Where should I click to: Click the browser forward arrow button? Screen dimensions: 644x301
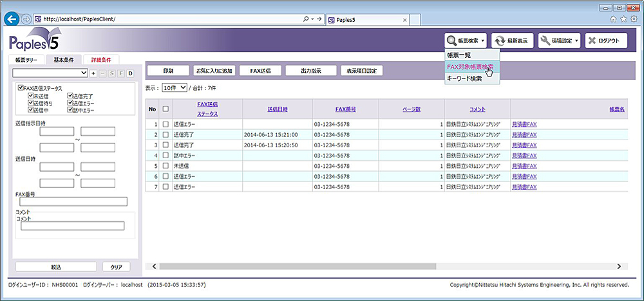tap(26, 19)
